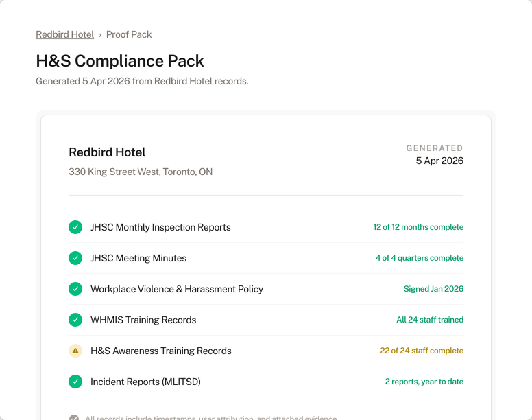Screen dimensions: 532x420
Task: Click the WHMIS Training Records check icon
Action: pyautogui.click(x=75, y=320)
